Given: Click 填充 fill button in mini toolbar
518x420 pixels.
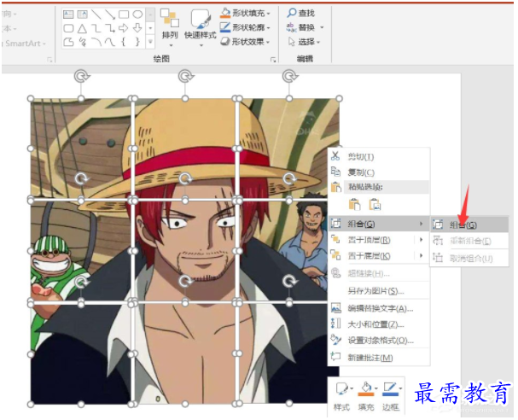Looking at the screenshot, I should (x=367, y=397).
